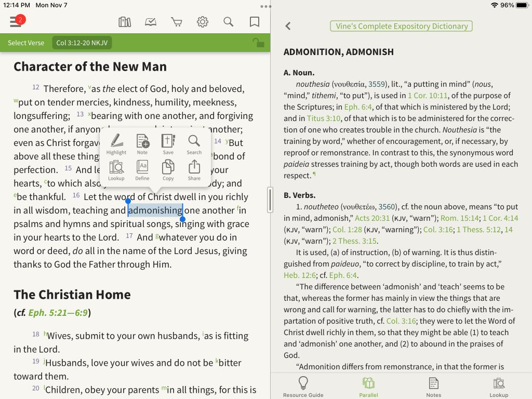
Task: Open the 1 Cor. 10:11 reference
Action: pyautogui.click(x=428, y=96)
